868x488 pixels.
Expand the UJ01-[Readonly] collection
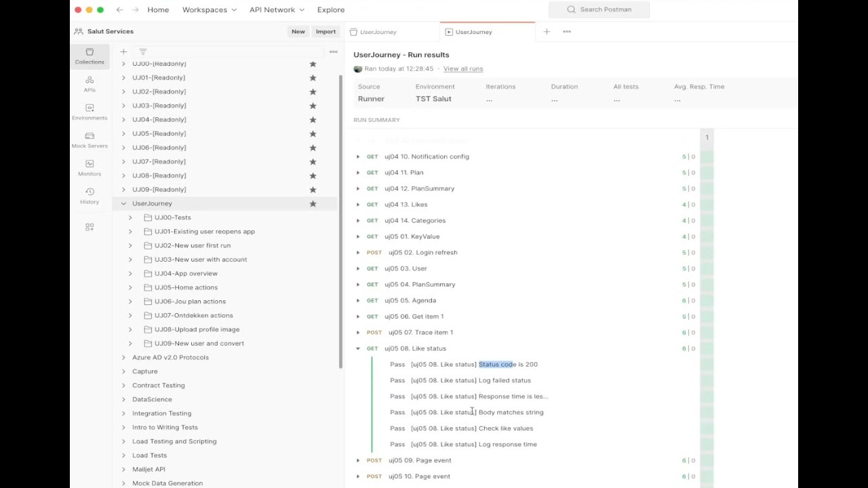pyautogui.click(x=123, y=77)
